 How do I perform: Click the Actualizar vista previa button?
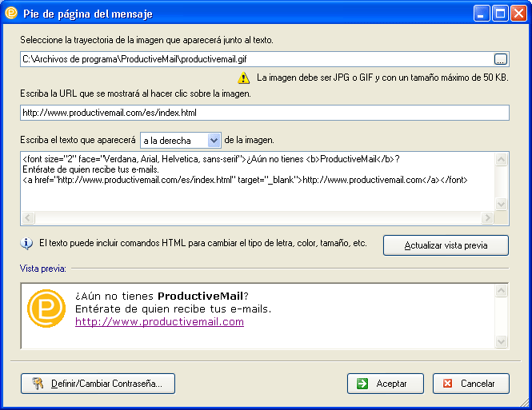click(x=446, y=245)
